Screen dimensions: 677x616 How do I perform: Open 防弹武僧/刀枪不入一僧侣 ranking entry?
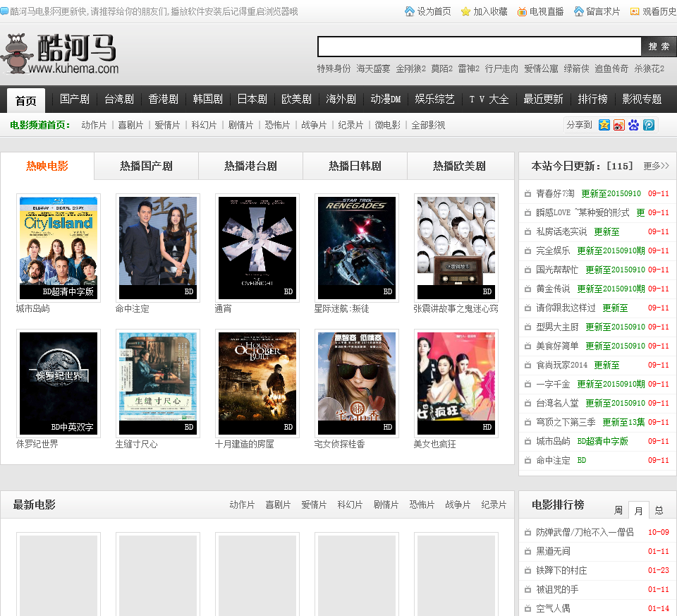(585, 532)
